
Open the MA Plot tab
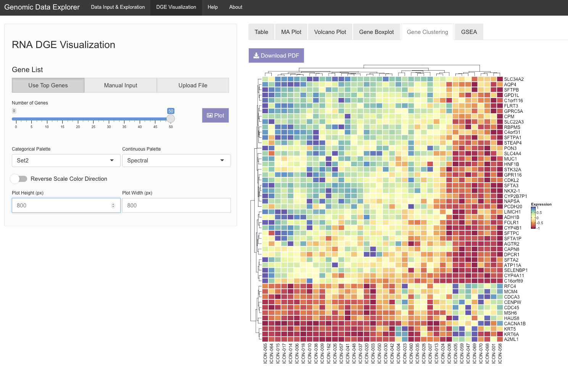(x=291, y=32)
